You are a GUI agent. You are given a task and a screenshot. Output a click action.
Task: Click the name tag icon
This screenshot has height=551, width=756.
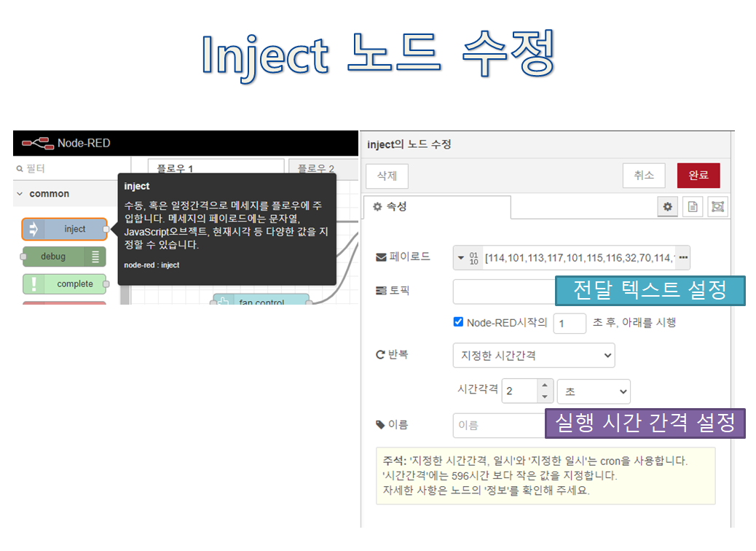click(x=380, y=425)
